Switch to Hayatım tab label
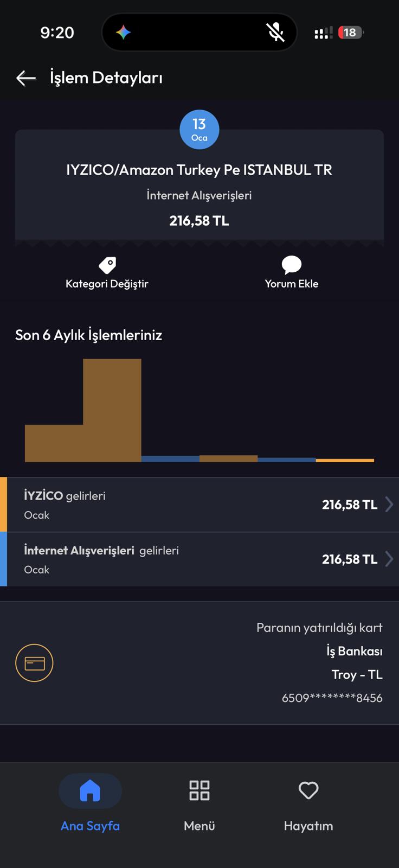The height and width of the screenshot is (868, 399). [308, 826]
